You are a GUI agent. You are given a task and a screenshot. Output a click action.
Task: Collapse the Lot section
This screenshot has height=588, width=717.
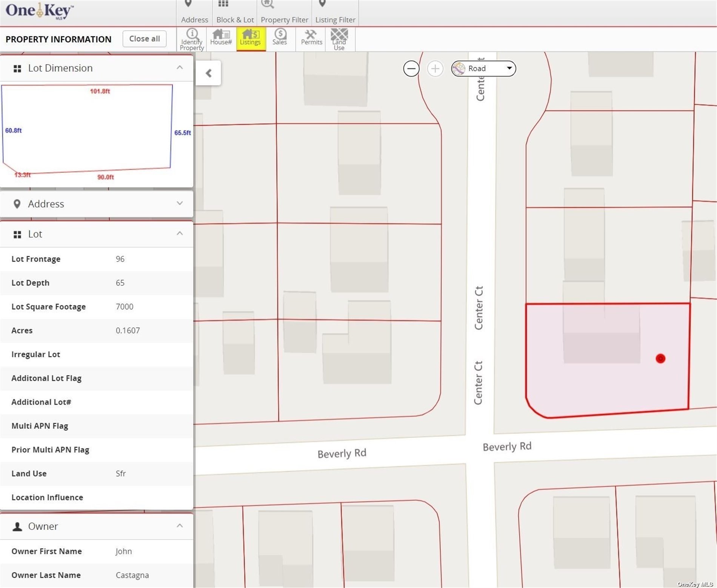180,233
